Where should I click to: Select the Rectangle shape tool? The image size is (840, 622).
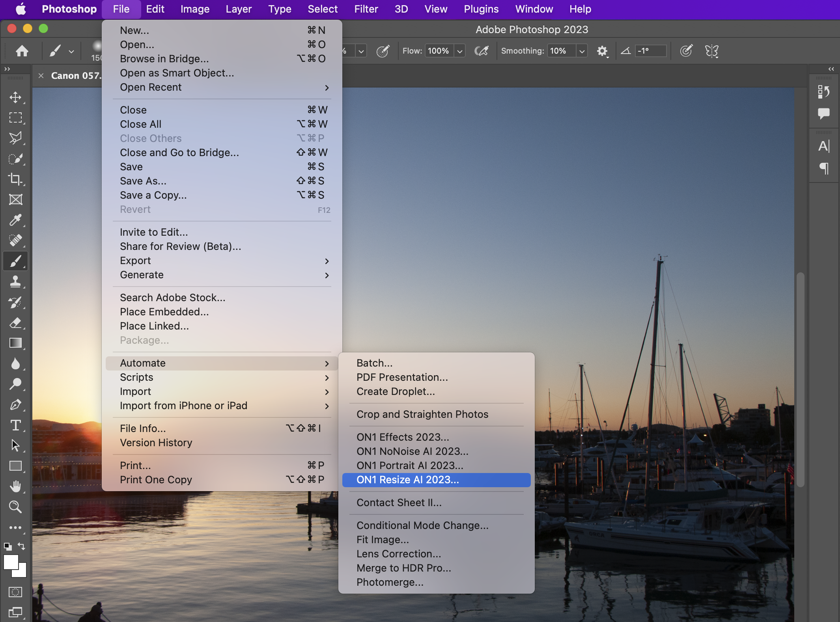[x=15, y=466]
